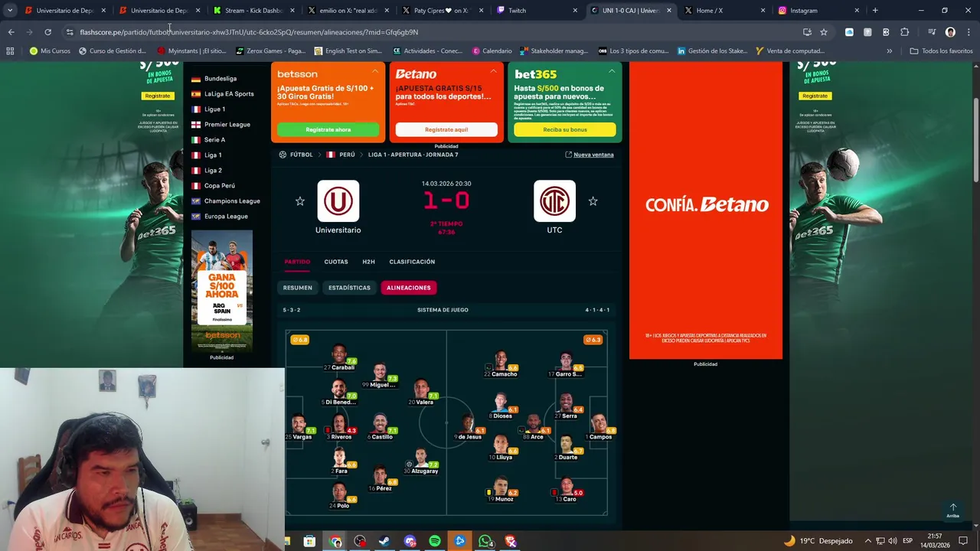Switch to Stream - Kick Dashboard tab
The height and width of the screenshot is (551, 980).
[253, 11]
